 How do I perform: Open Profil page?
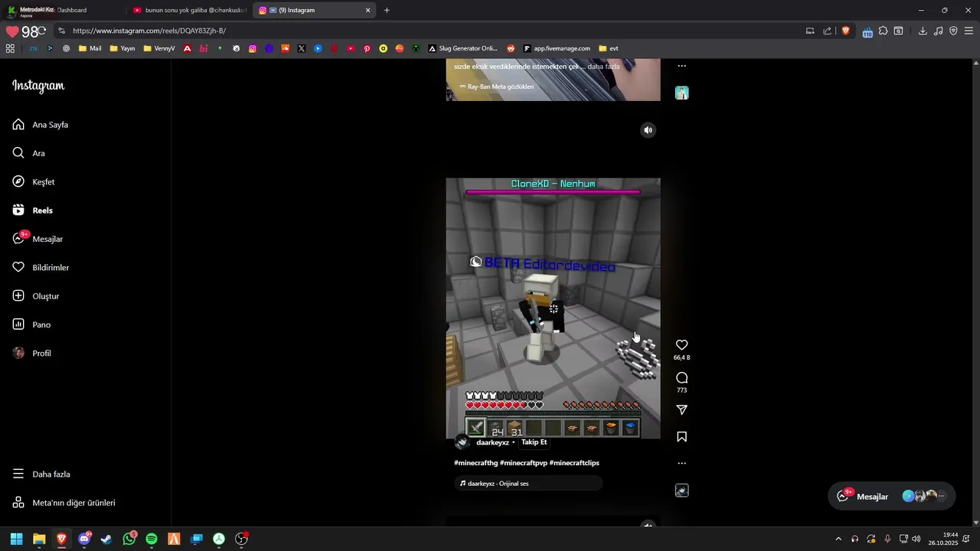pyautogui.click(x=32, y=354)
